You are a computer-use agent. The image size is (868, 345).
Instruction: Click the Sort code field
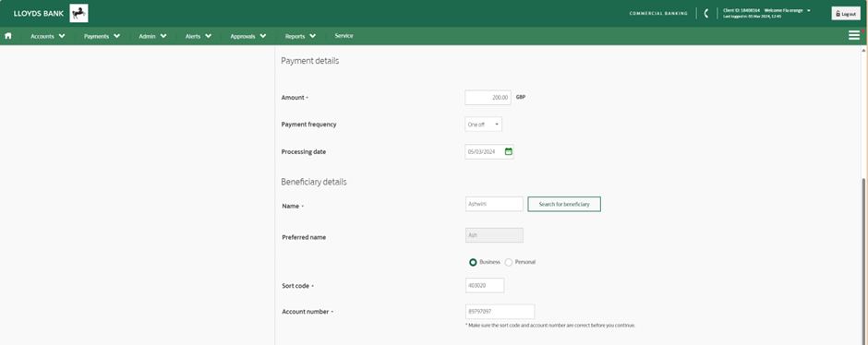click(x=485, y=285)
